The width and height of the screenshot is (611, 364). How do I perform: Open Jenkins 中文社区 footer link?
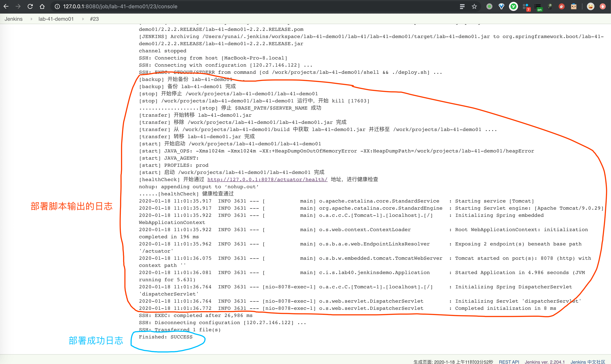click(588, 362)
